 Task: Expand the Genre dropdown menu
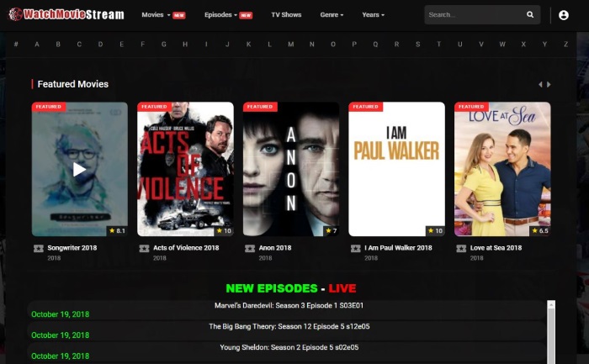332,15
